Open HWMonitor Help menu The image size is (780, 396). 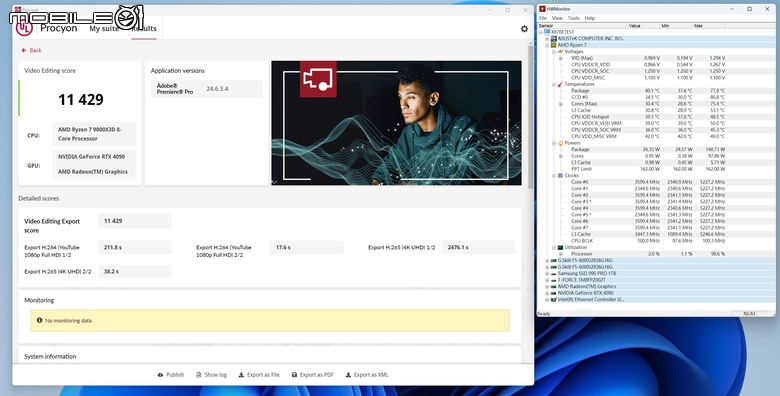coord(590,18)
